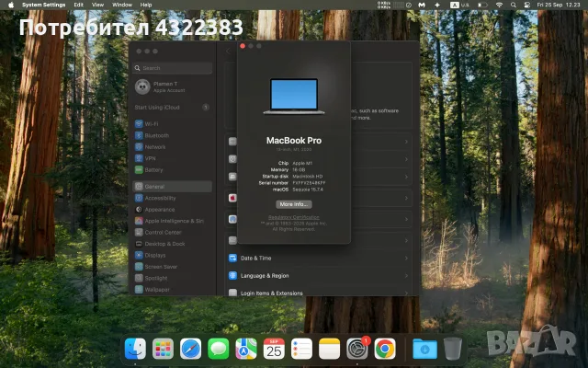Switch U.S. input source in the menu bar

coord(460,5)
